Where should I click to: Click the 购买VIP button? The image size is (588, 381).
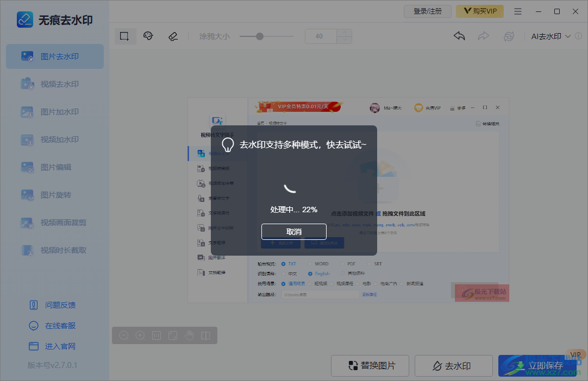coord(480,11)
